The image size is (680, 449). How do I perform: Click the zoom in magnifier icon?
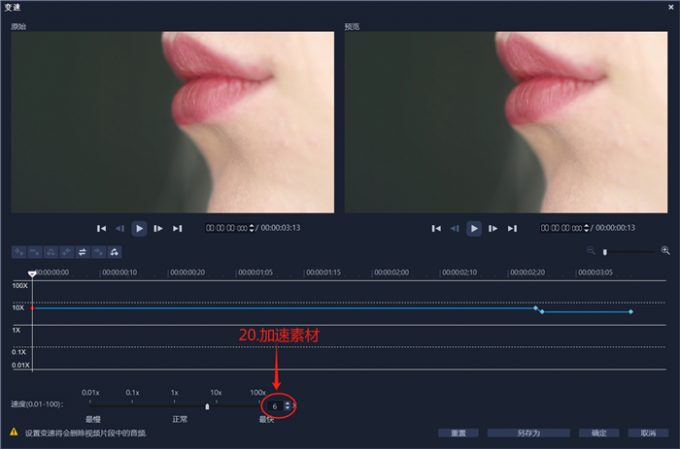(x=665, y=250)
